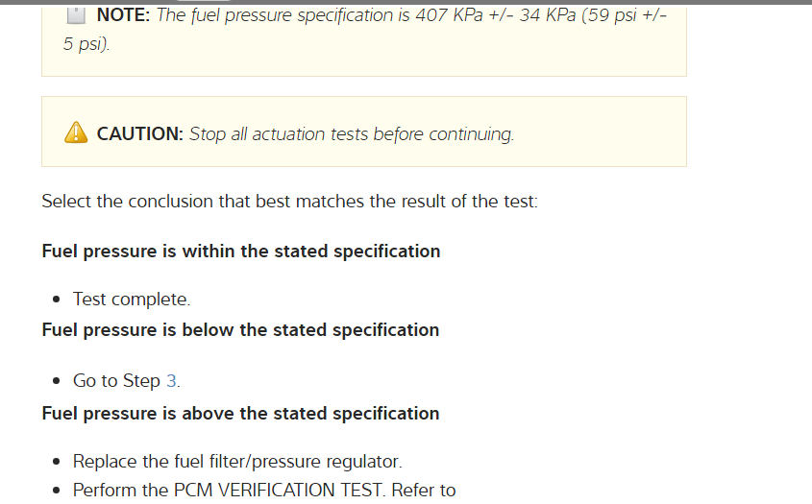The image size is (812, 504).
Task: Click 'Stop all actuation tests before continuing' text
Action: pos(351,134)
